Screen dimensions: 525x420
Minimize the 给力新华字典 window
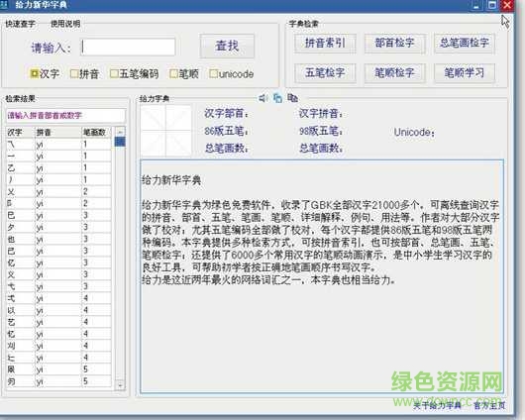[475, 5]
